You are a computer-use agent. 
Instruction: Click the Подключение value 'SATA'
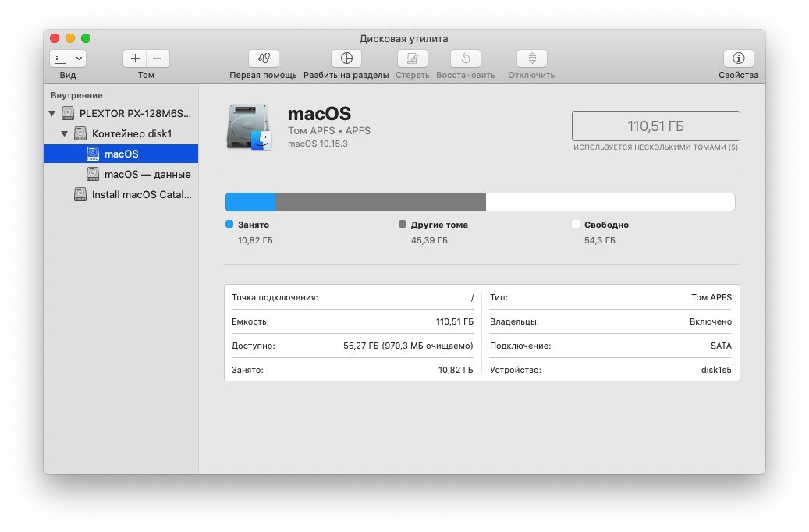721,346
